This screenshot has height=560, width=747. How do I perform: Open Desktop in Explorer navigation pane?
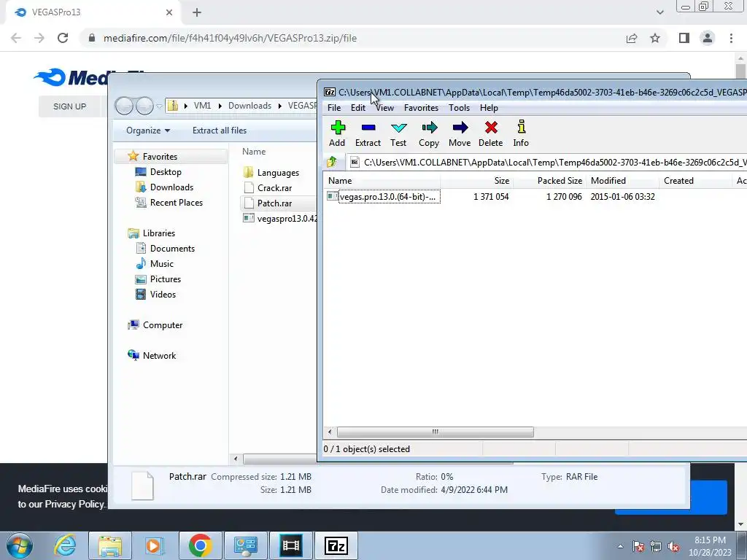(x=166, y=172)
